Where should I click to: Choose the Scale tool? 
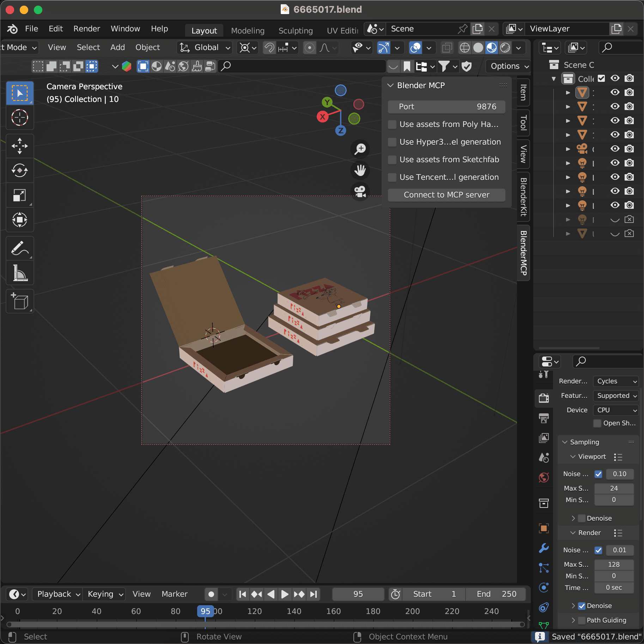(20, 195)
